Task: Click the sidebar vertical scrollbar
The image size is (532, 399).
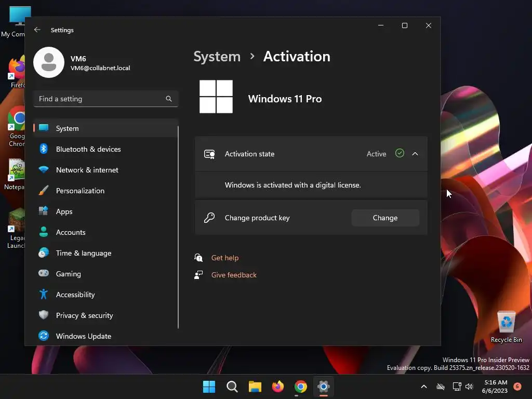Action: coord(178,228)
